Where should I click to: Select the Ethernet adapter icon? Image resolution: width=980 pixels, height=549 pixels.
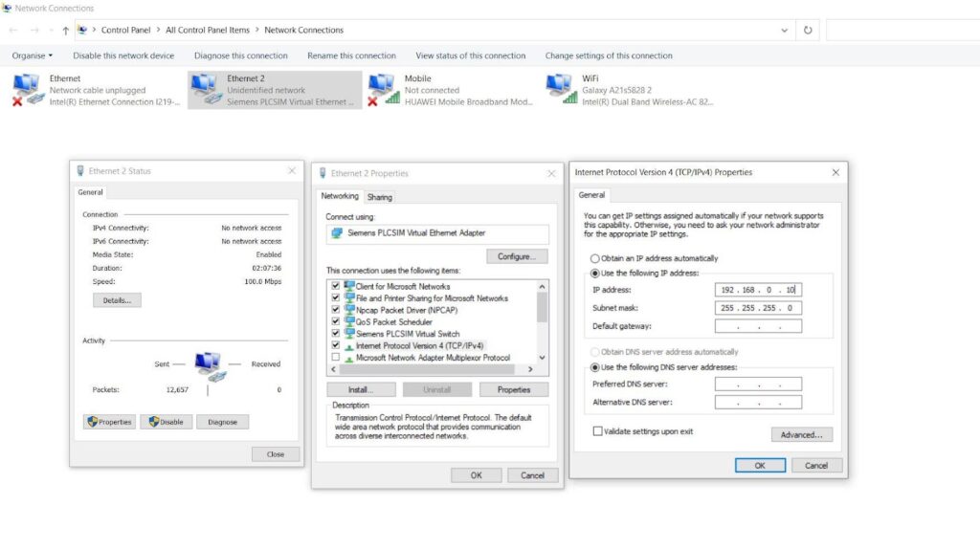(28, 89)
